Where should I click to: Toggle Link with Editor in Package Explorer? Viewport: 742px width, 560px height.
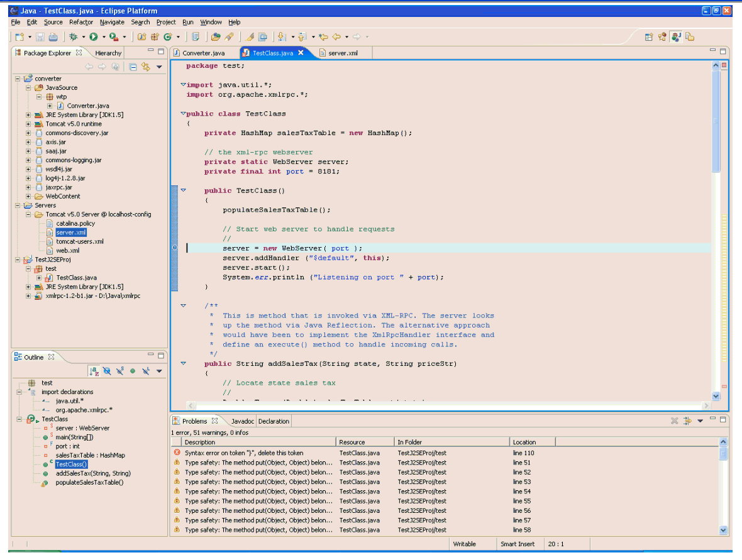(146, 67)
